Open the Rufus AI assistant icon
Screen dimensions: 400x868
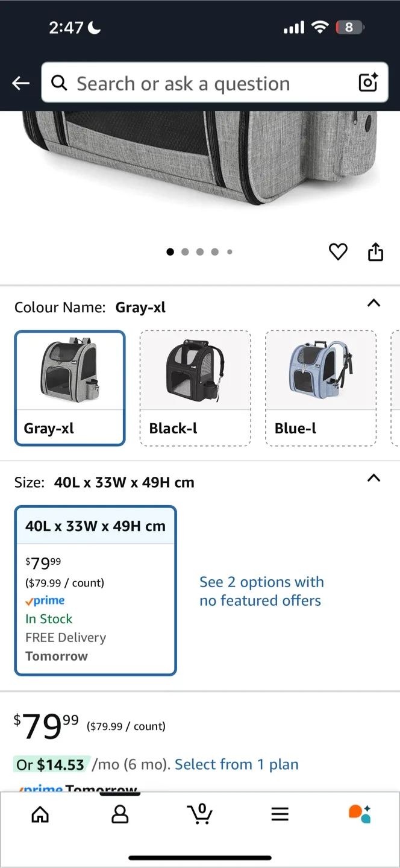(360, 813)
